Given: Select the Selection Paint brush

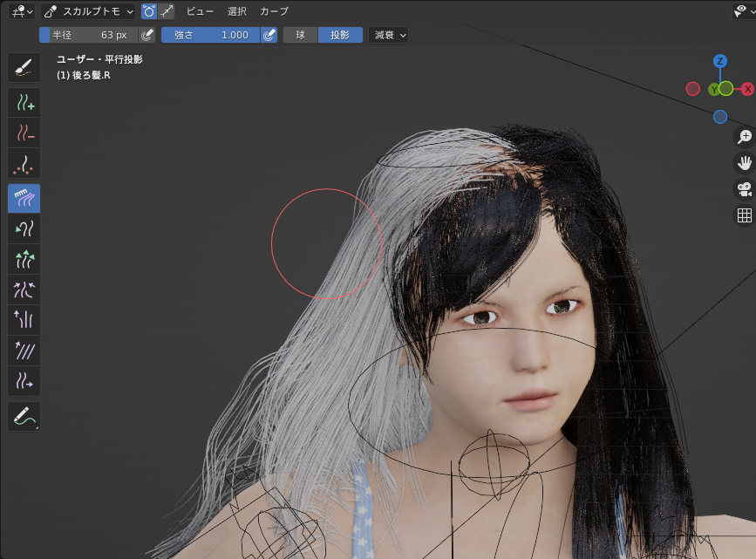Looking at the screenshot, I should [x=24, y=67].
